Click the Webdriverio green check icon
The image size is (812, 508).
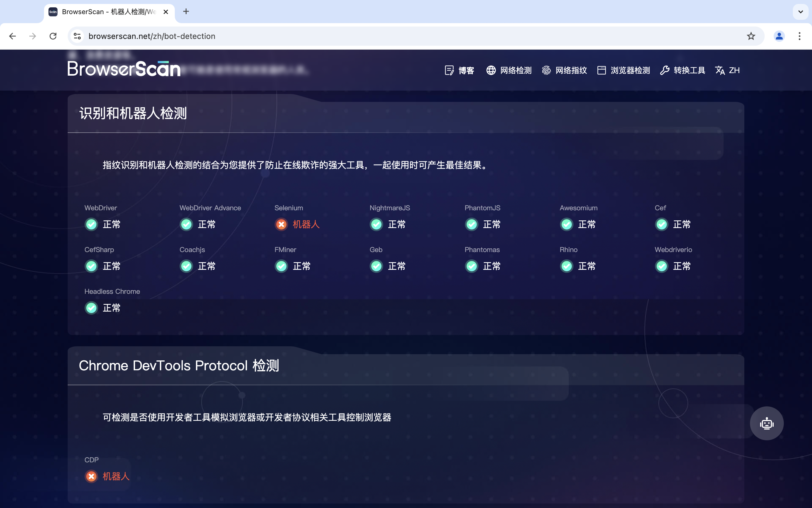pyautogui.click(x=661, y=266)
